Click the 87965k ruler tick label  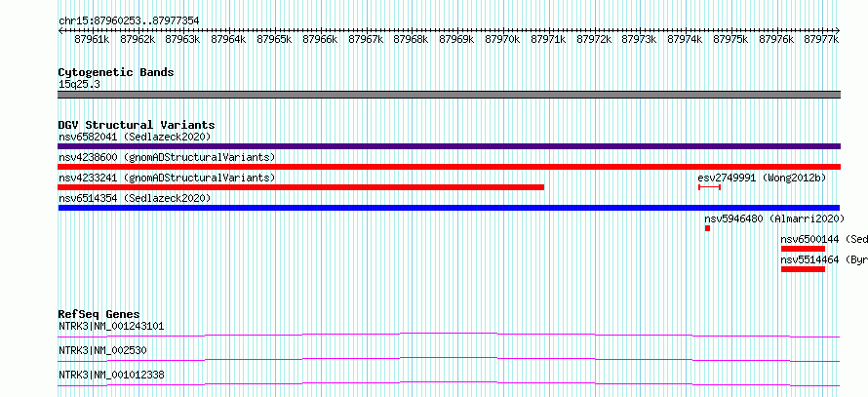tap(274, 39)
